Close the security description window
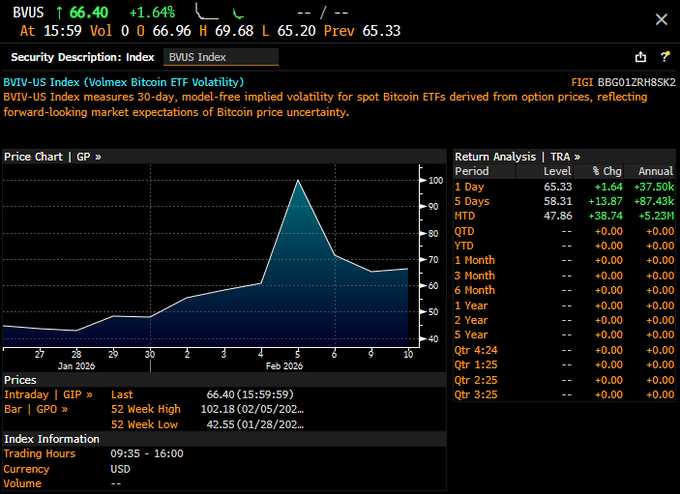The width and height of the screenshot is (680, 494). click(660, 19)
